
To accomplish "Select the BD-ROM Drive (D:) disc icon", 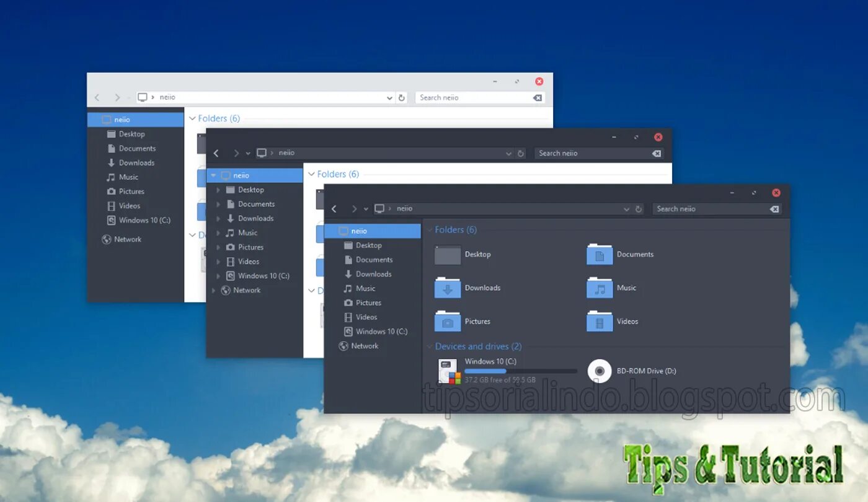I will click(x=600, y=371).
